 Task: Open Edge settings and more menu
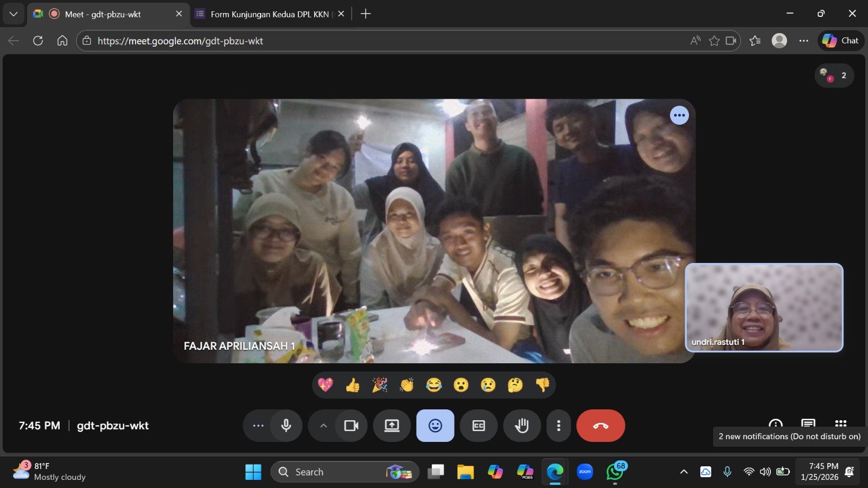[803, 41]
